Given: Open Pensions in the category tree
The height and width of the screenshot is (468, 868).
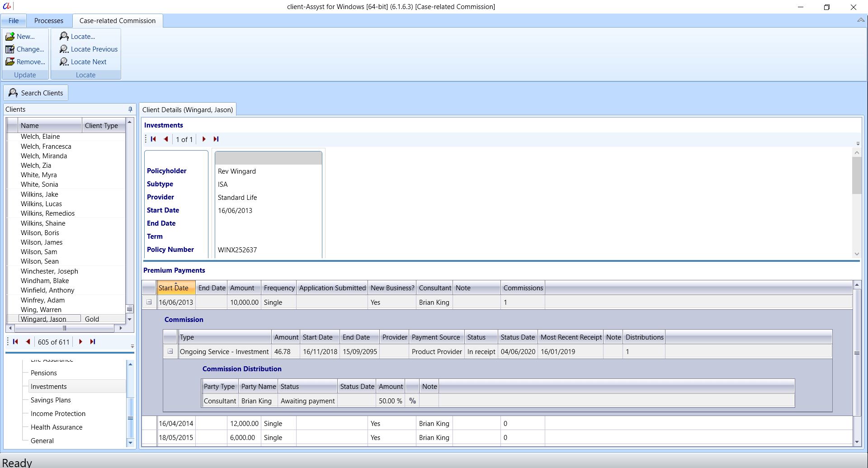Looking at the screenshot, I should click(44, 373).
